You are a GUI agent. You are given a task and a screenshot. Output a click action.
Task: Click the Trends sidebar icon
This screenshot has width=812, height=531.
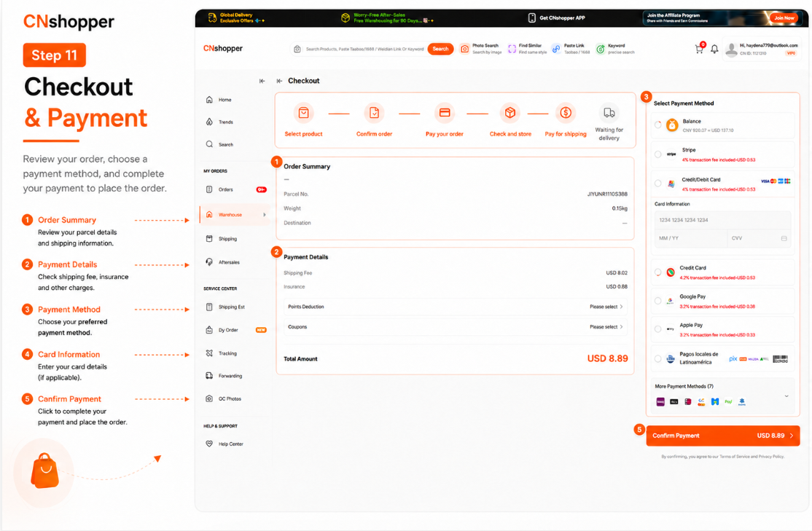[209, 122]
